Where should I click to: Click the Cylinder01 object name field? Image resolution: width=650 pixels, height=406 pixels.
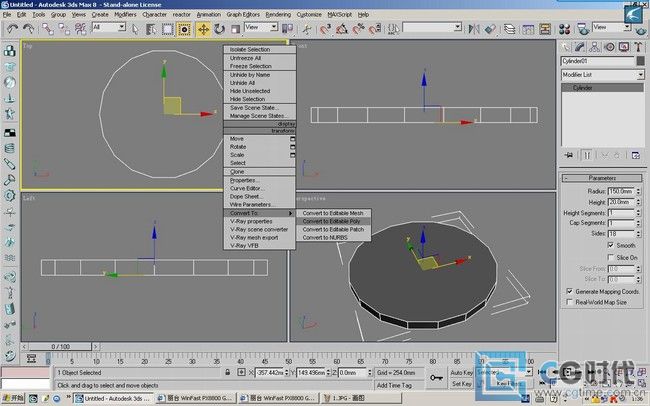(597, 61)
